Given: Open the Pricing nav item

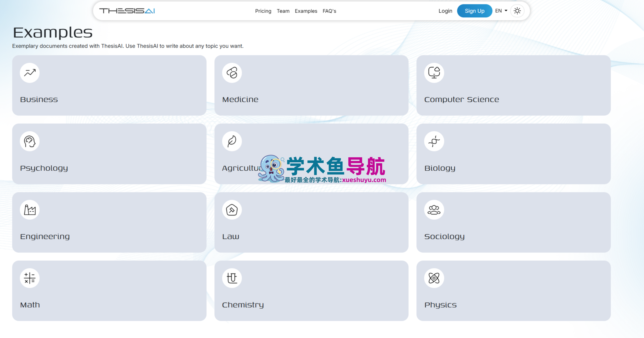Looking at the screenshot, I should (x=263, y=11).
